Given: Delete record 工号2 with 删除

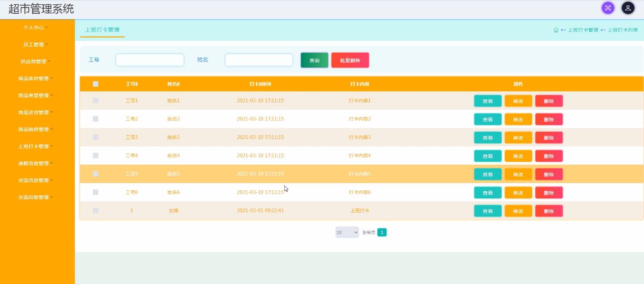Looking at the screenshot, I should [549, 119].
